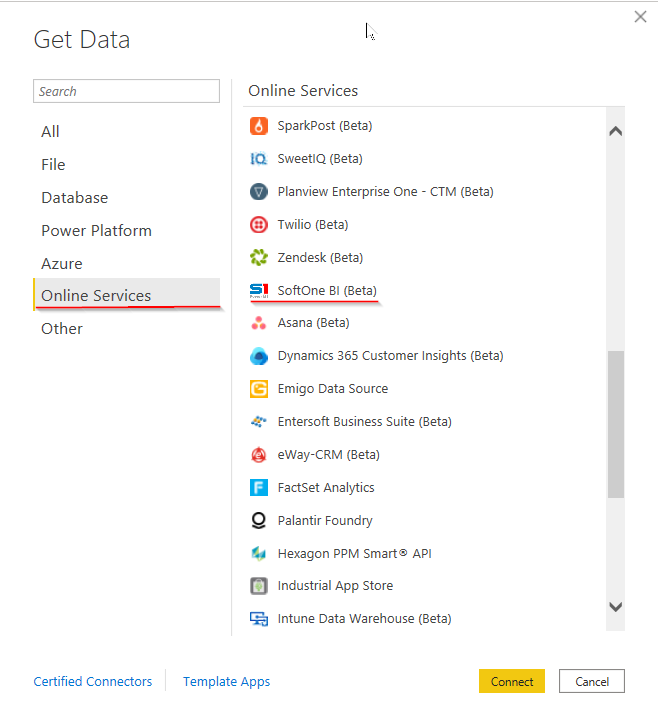658x725 pixels.
Task: Select the Palantir Foundry icon
Action: coord(259,521)
